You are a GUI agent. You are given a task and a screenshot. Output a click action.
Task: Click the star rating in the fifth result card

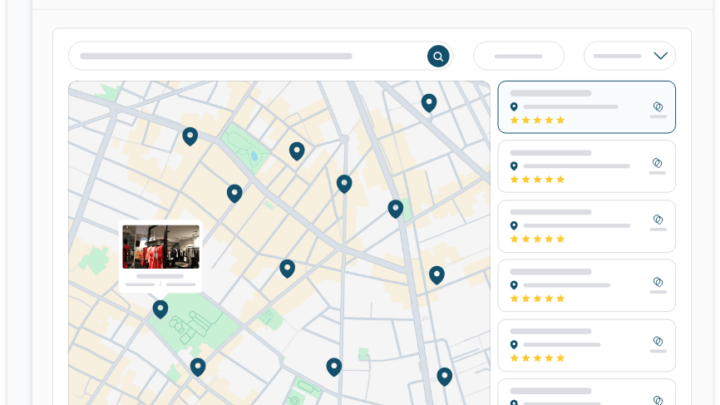(x=537, y=358)
